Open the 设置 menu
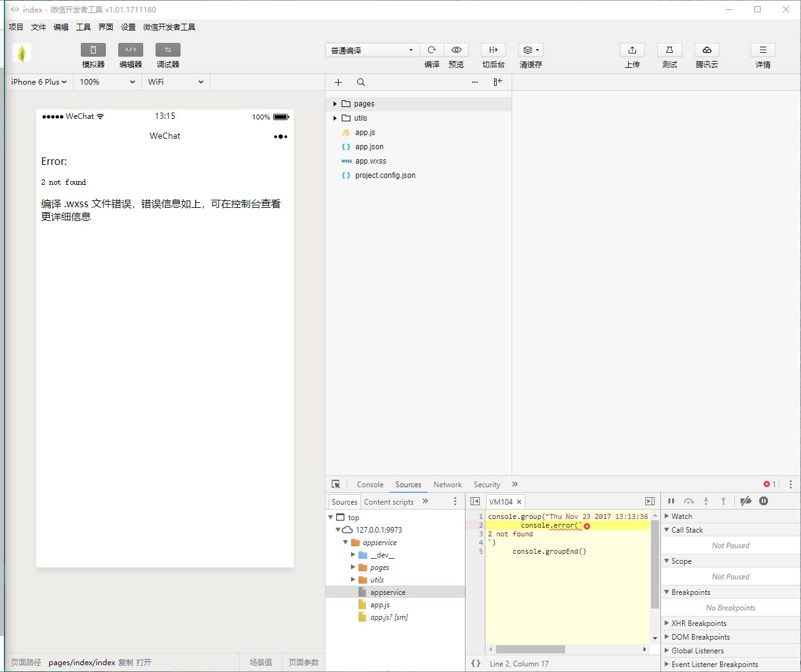801x672 pixels. point(128,27)
